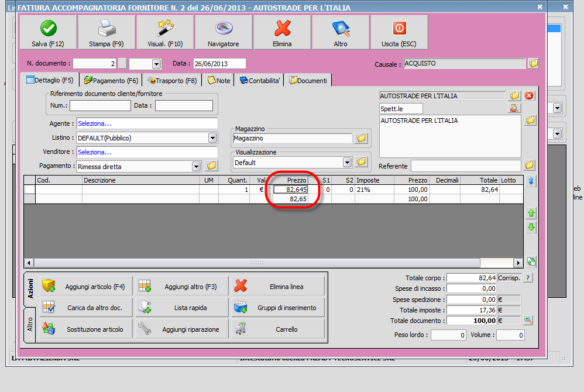Screen dimensions: 584x392
Task: Print the document with Stampa (F9)
Action: click(106, 33)
